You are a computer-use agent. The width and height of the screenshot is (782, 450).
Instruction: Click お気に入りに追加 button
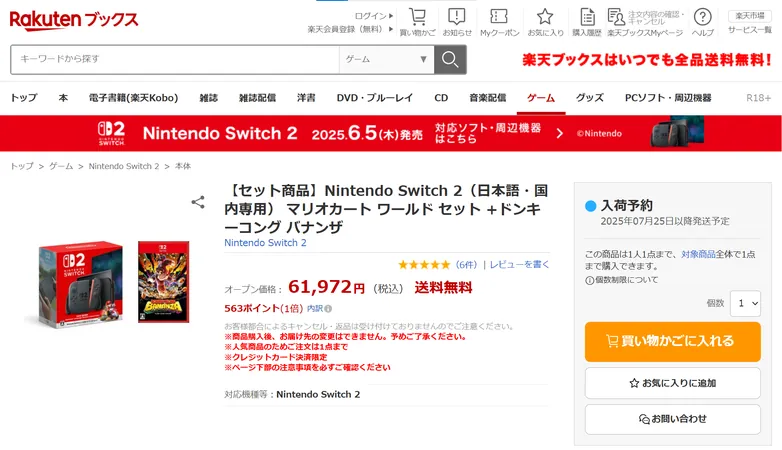pos(672,383)
